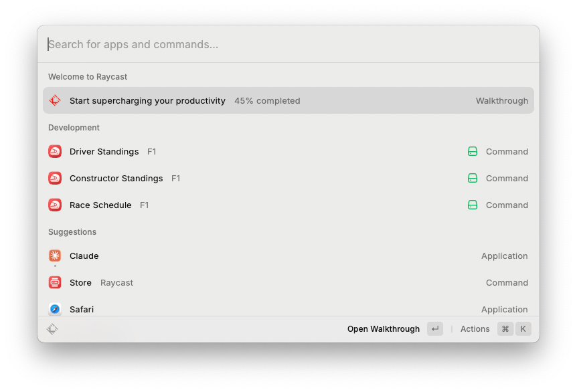
Task: Click the Raycast Store icon
Action: tap(55, 283)
